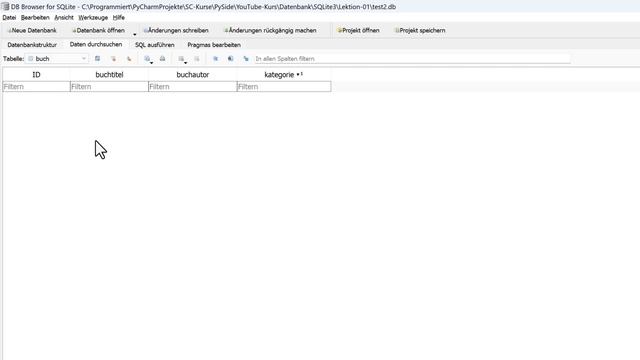Open the Bearbeiten menu
The width and height of the screenshot is (640, 360).
coord(35,18)
